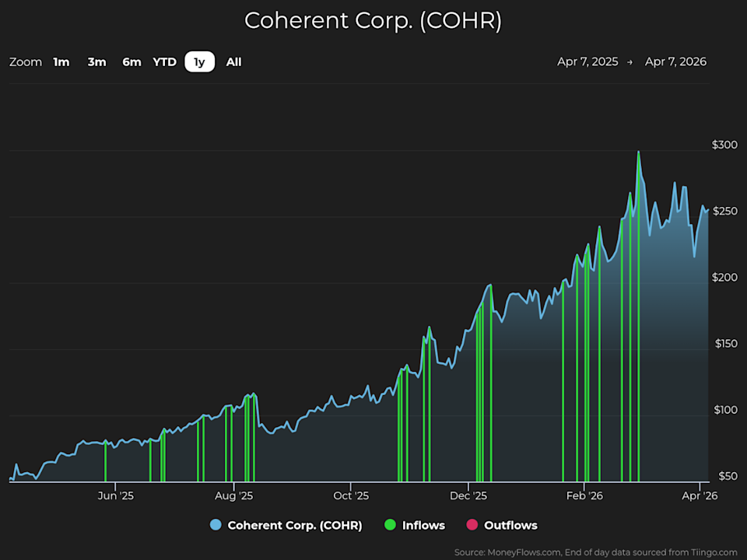The image size is (747, 560).
Task: Select the YTD zoom option
Action: tap(164, 62)
